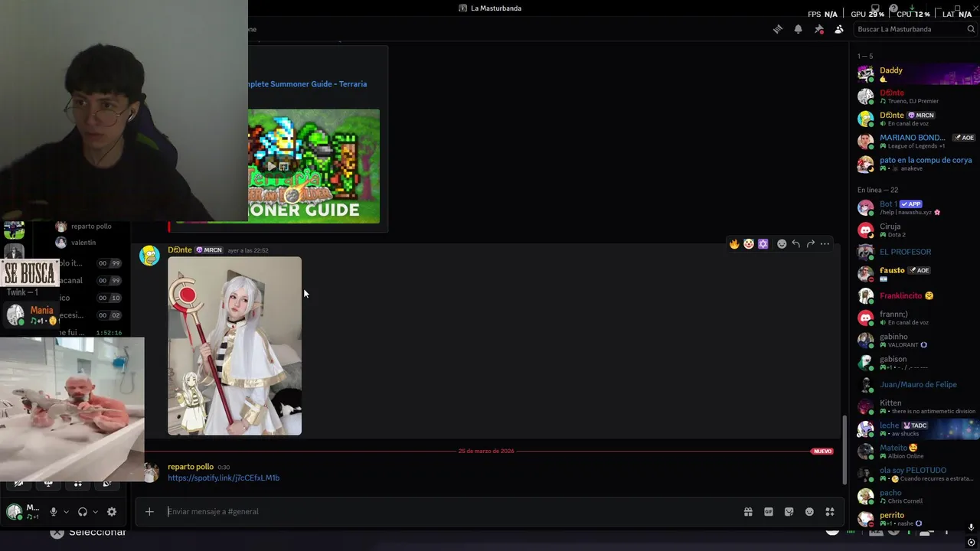Open EL PROFESOR member entry

pos(915,252)
